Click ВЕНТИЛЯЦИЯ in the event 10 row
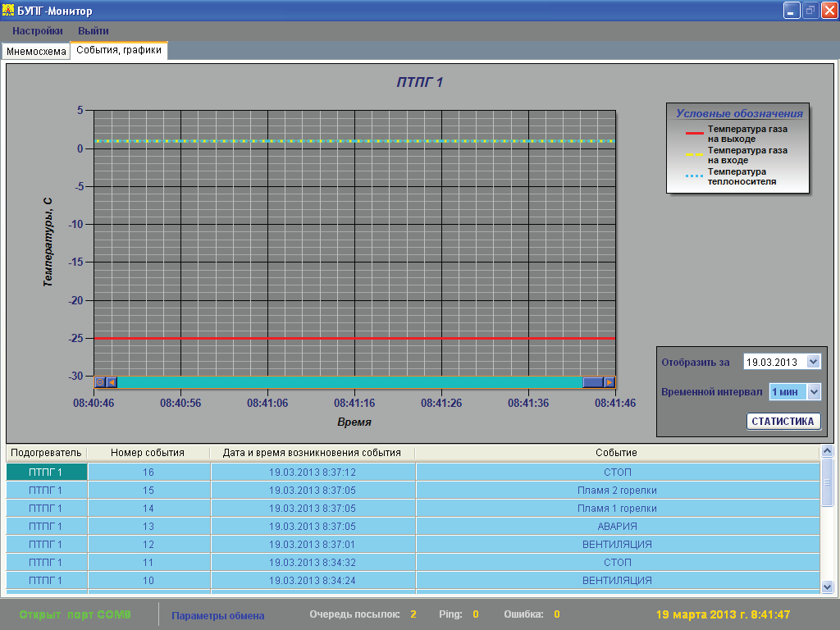840x630 pixels. point(618,580)
